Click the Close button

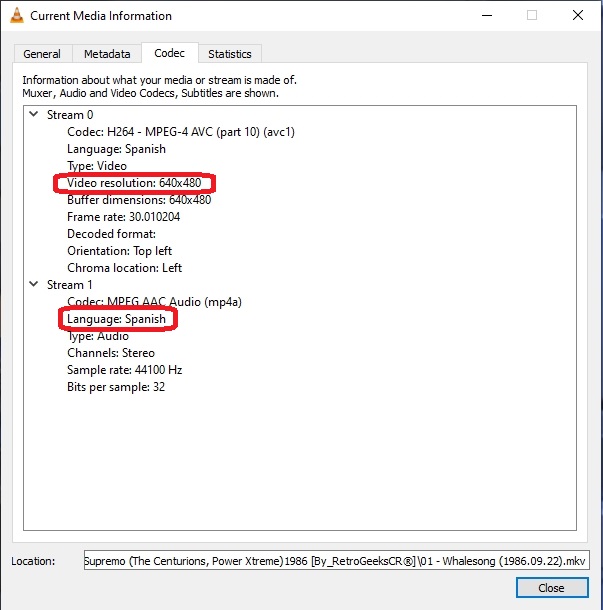click(552, 587)
